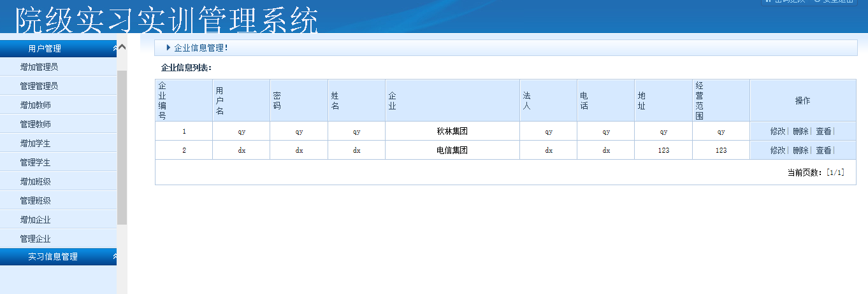Select 增加企业 in the sidebar

[x=35, y=220]
